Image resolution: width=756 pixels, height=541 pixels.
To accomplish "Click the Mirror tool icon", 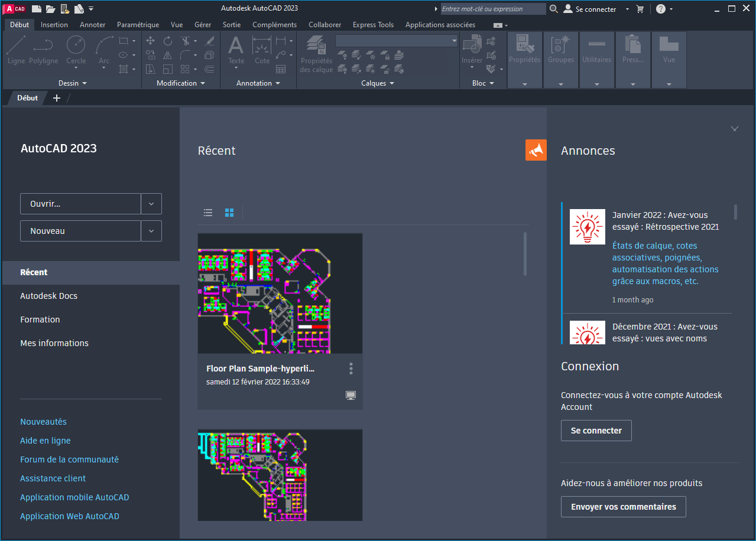I will tap(168, 55).
